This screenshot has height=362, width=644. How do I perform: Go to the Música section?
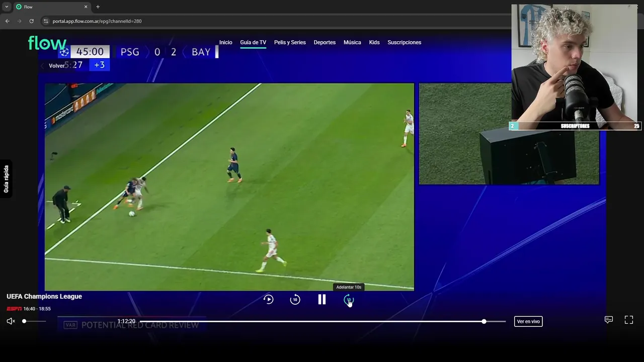(x=352, y=42)
